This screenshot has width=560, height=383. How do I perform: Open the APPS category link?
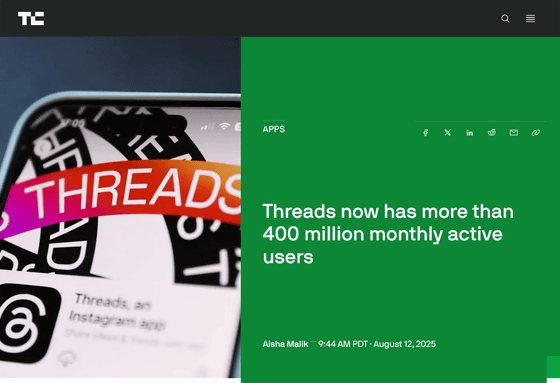coord(274,129)
